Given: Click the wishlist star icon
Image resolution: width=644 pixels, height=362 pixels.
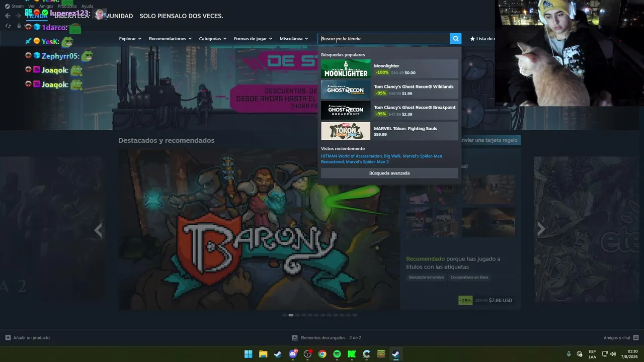Looking at the screenshot, I should tap(472, 39).
